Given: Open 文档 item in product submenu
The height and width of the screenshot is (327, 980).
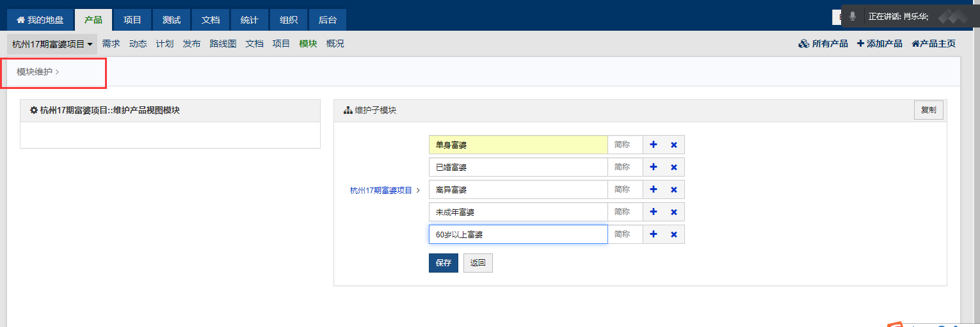Looking at the screenshot, I should [x=254, y=44].
